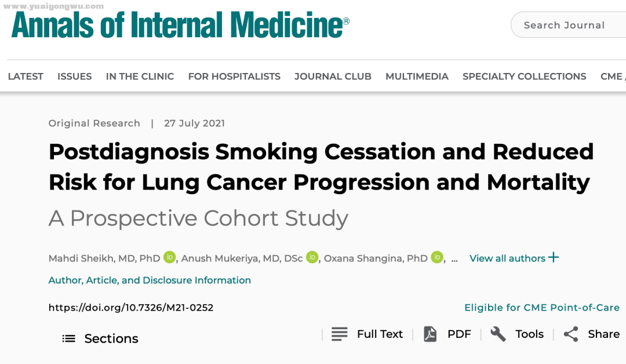
Task: Click the Full Text lines icon
Action: point(339,334)
